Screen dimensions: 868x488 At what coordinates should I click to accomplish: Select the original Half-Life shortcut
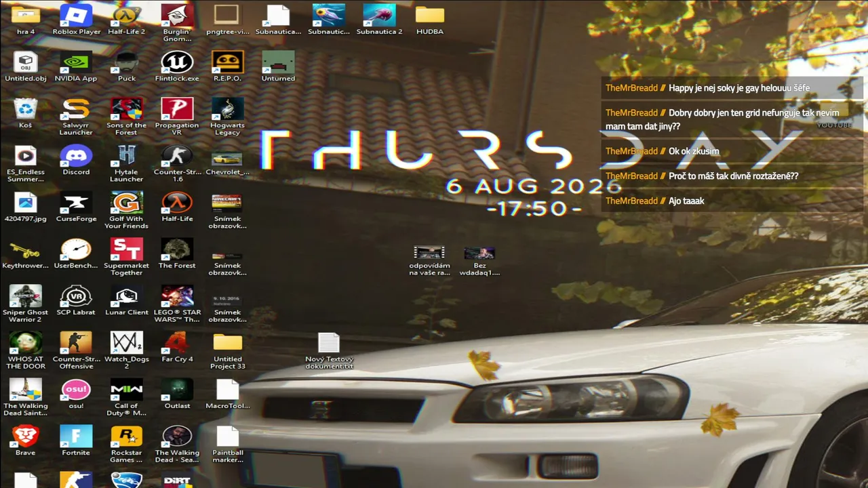tap(177, 207)
